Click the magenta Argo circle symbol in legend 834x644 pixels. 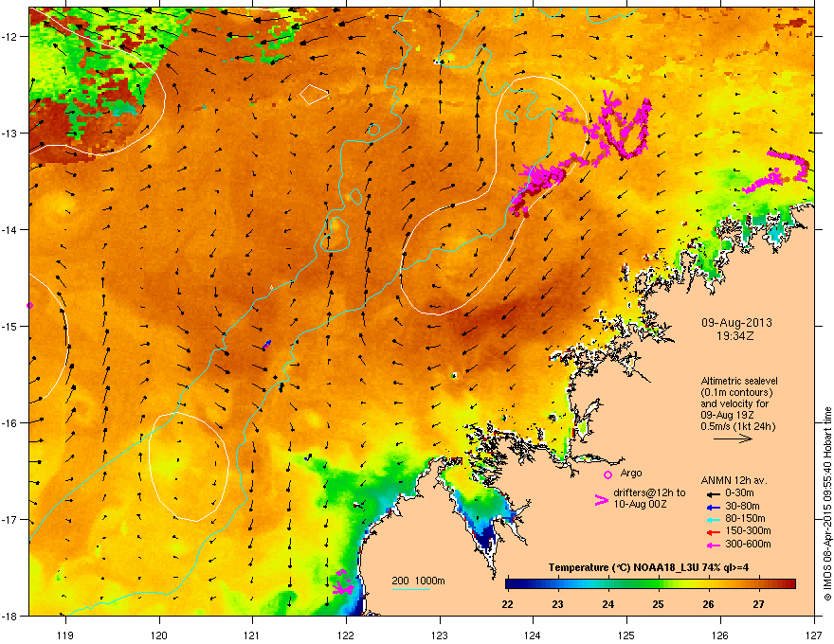(607, 474)
